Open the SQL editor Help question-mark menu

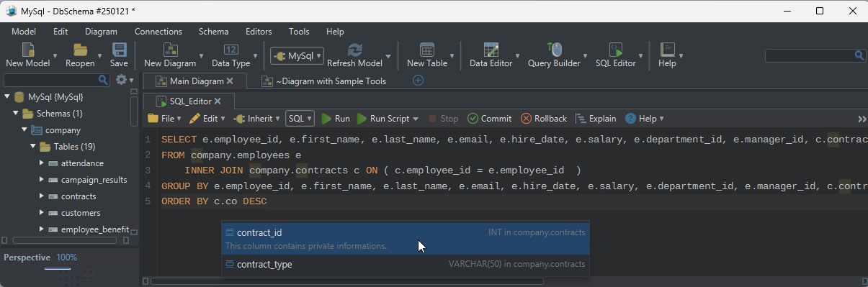click(x=644, y=119)
